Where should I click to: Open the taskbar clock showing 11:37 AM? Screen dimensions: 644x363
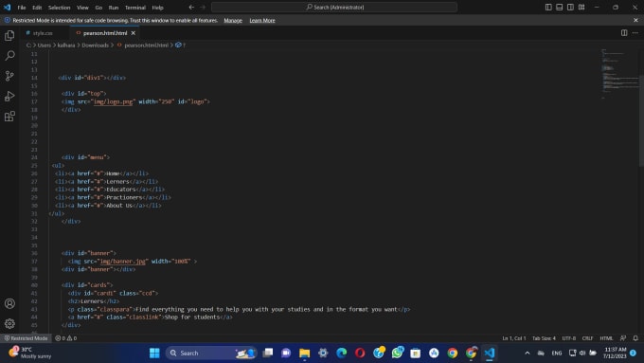(x=615, y=353)
